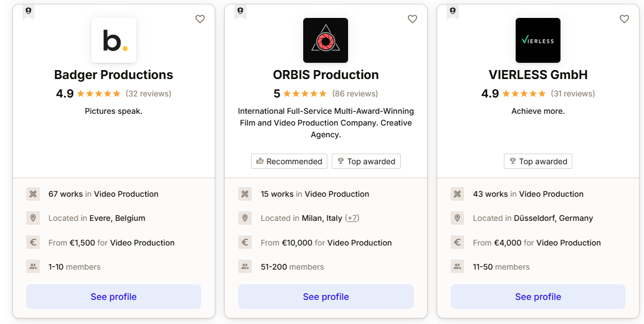
Task: Click the trophy icon on ORBIS Top awarded badge
Action: [340, 161]
